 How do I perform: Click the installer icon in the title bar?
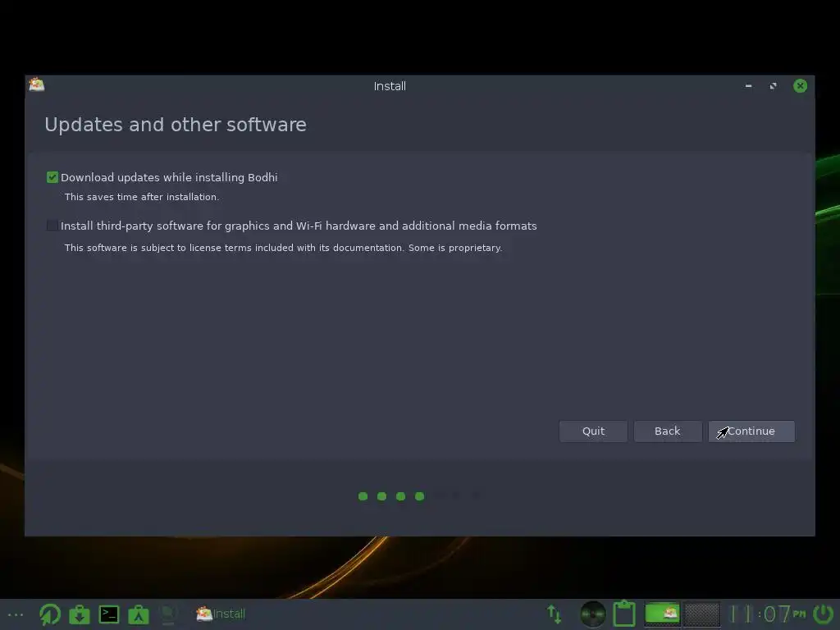36,84
